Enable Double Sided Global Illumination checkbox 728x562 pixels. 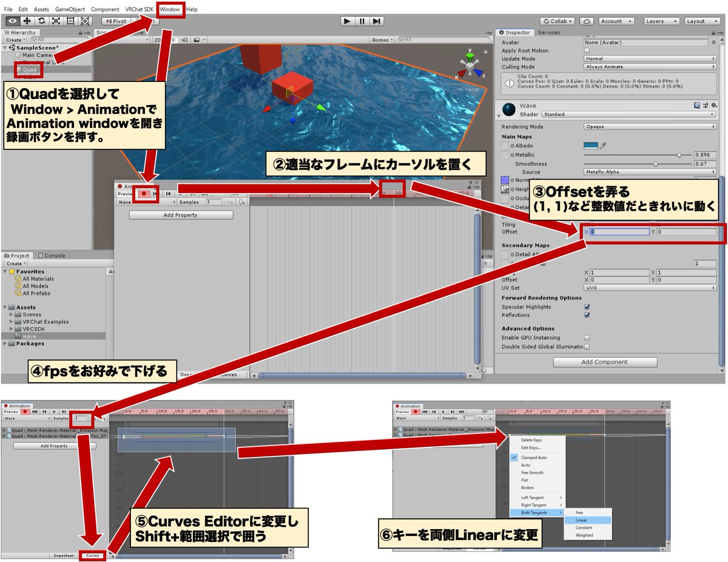(x=587, y=347)
